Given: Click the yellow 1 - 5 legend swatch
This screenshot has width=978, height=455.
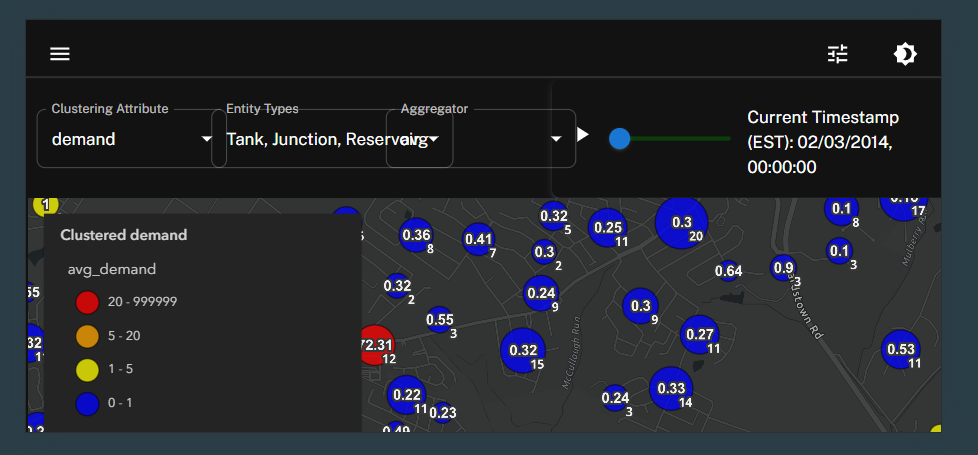Looking at the screenshot, I should pyautogui.click(x=87, y=369).
